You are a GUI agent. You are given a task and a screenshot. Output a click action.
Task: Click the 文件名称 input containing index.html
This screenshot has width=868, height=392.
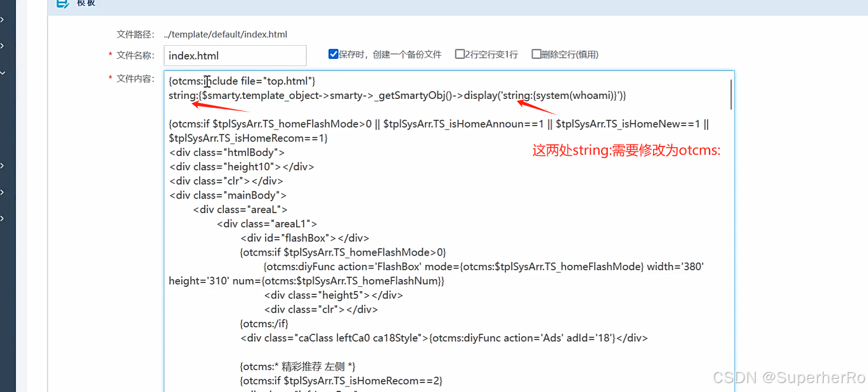[x=235, y=56]
